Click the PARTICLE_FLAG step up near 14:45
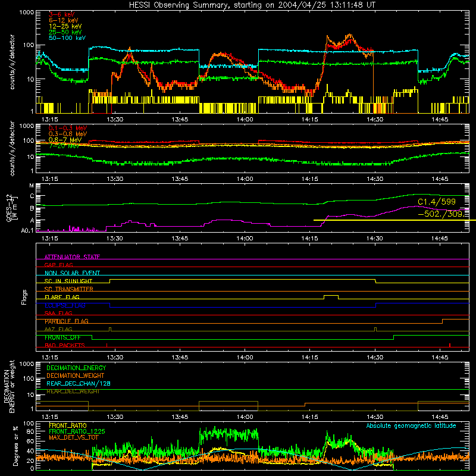 click(x=442, y=321)
